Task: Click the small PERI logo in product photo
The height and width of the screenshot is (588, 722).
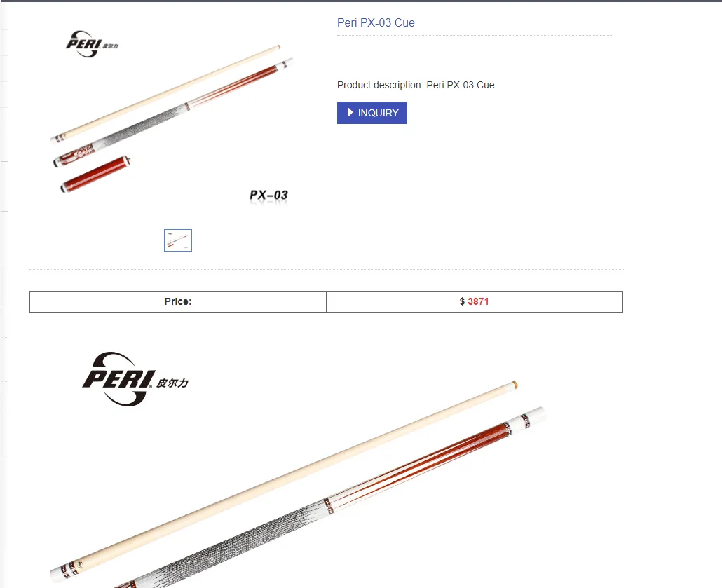Action: (x=92, y=44)
